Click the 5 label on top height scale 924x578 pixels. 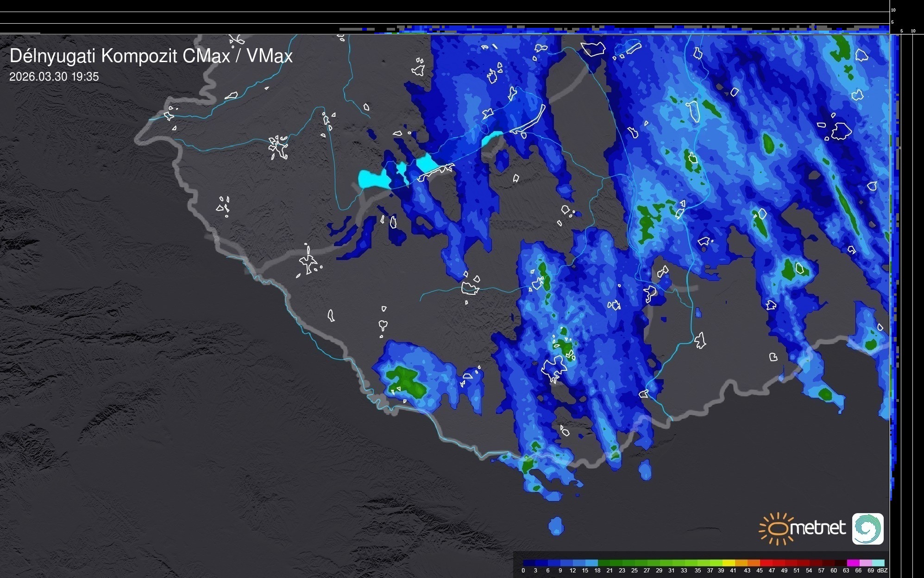point(892,22)
